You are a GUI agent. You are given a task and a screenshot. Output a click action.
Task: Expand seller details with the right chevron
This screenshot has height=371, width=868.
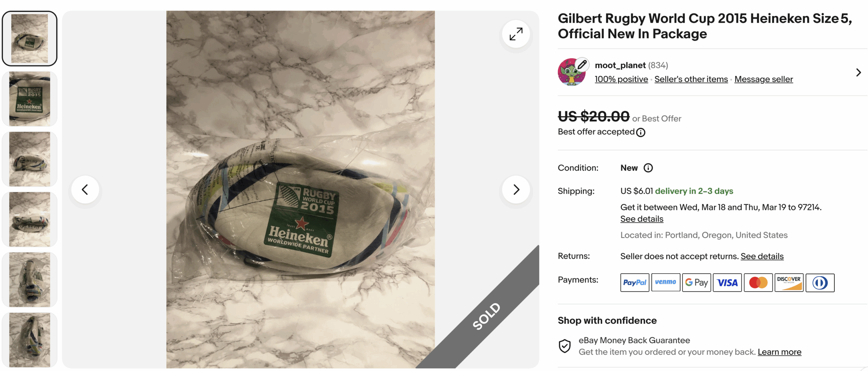[x=858, y=72]
